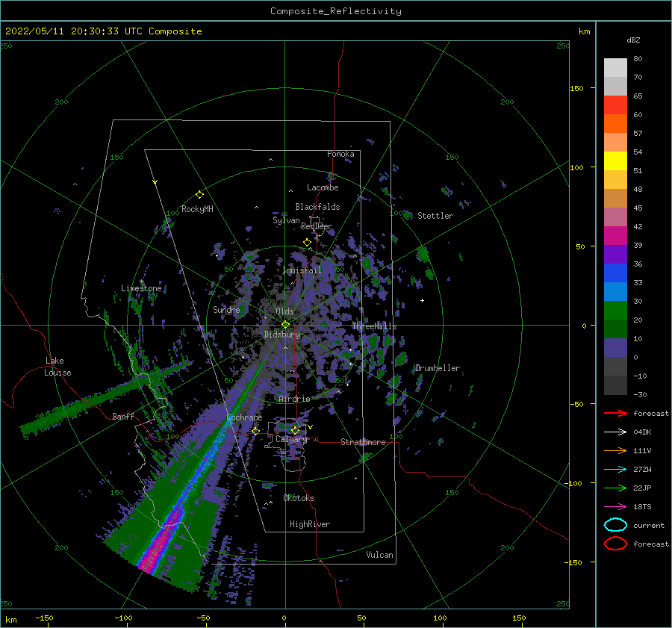Screen dimensions: 672x628
Task: Click the white plus marker north of Drumheller
Action: (x=422, y=300)
